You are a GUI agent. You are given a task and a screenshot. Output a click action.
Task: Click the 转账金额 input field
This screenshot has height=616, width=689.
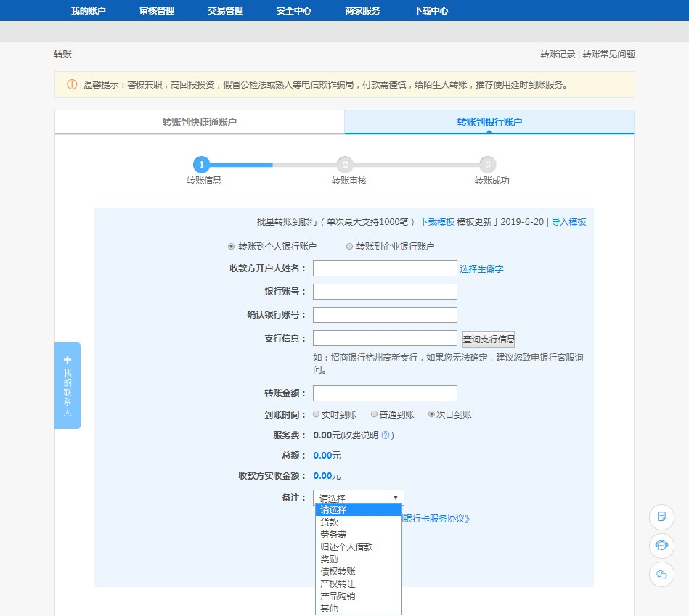tap(385, 393)
